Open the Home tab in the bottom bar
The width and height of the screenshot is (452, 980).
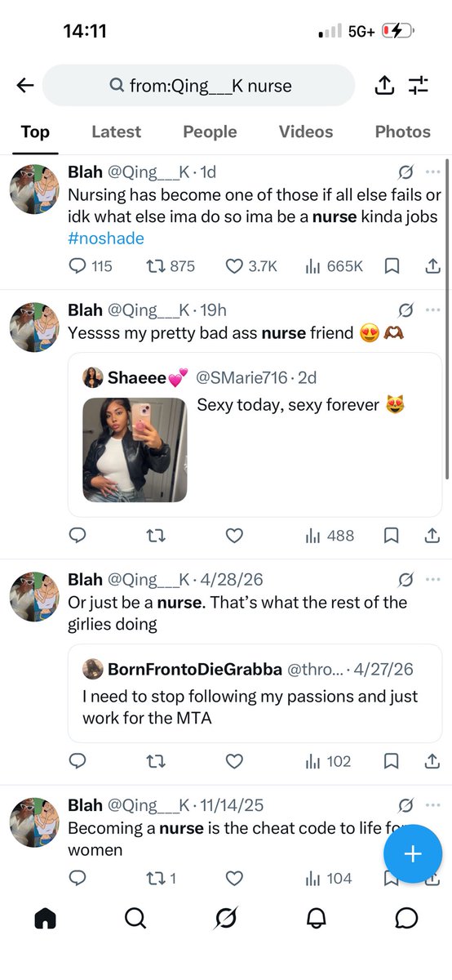(x=46, y=919)
